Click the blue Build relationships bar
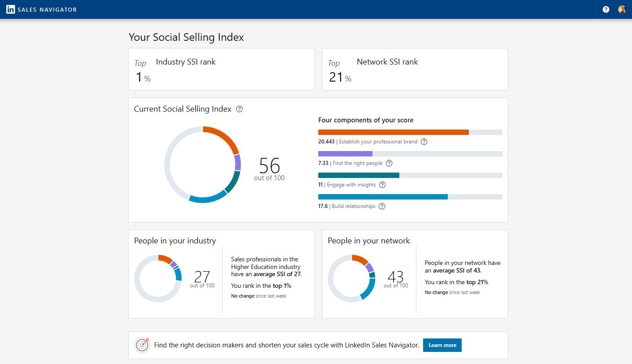 coord(383,197)
